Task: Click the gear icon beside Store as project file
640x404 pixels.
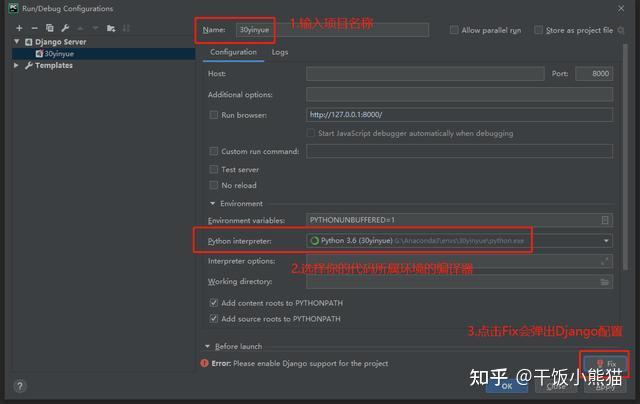Action: 621,30
